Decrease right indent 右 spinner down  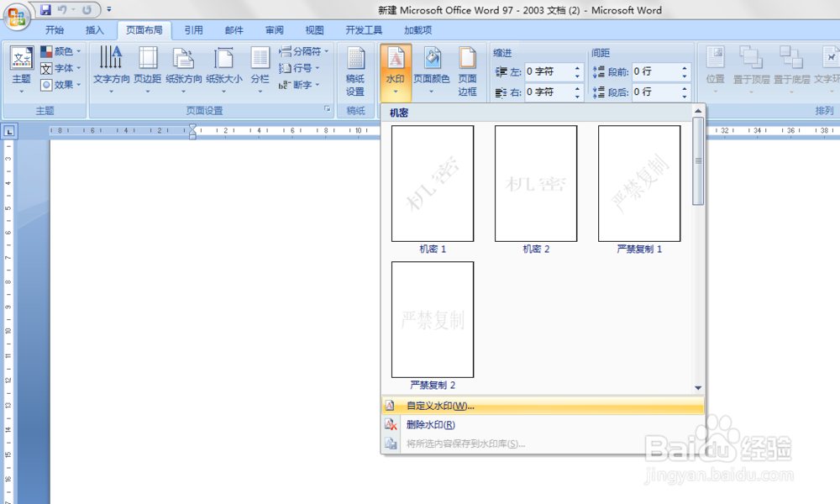577,96
